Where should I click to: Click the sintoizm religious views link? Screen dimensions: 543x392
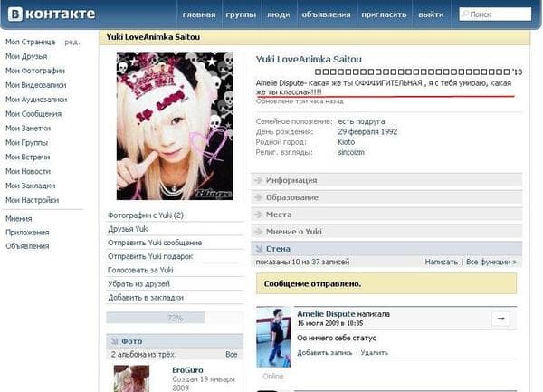[x=351, y=152]
